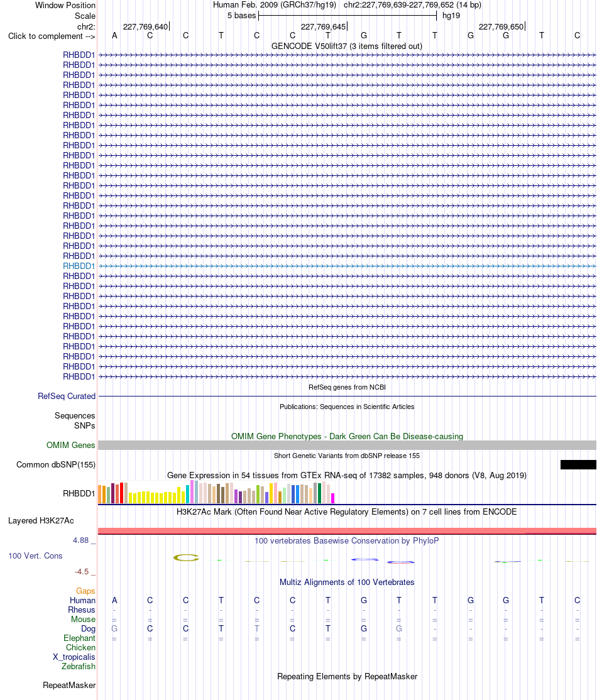Open the 'RefSeq genes from NCBI' title
The width and height of the screenshot is (597, 700).
[347, 387]
